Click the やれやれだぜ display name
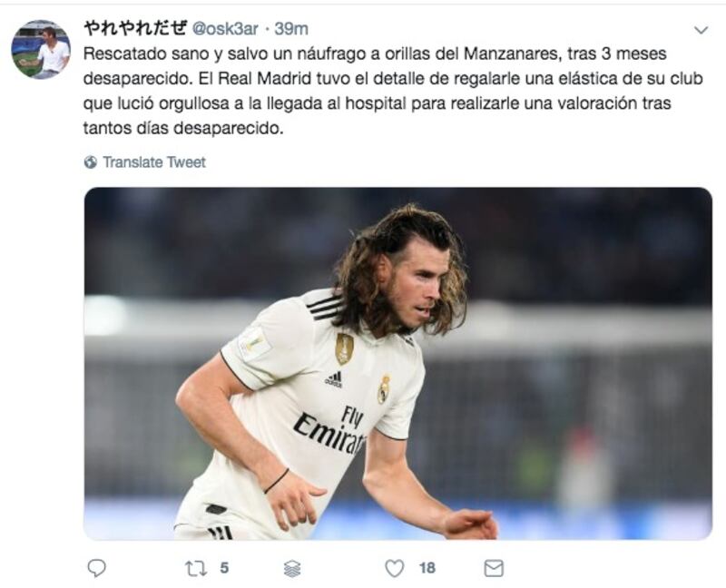 tap(134, 29)
